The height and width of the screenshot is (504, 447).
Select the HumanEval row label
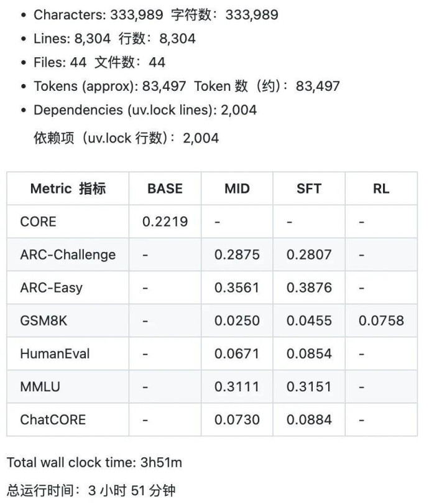55,353
